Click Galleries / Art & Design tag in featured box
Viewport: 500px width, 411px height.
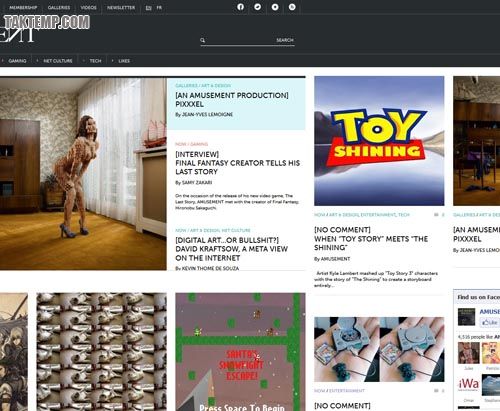point(203,86)
